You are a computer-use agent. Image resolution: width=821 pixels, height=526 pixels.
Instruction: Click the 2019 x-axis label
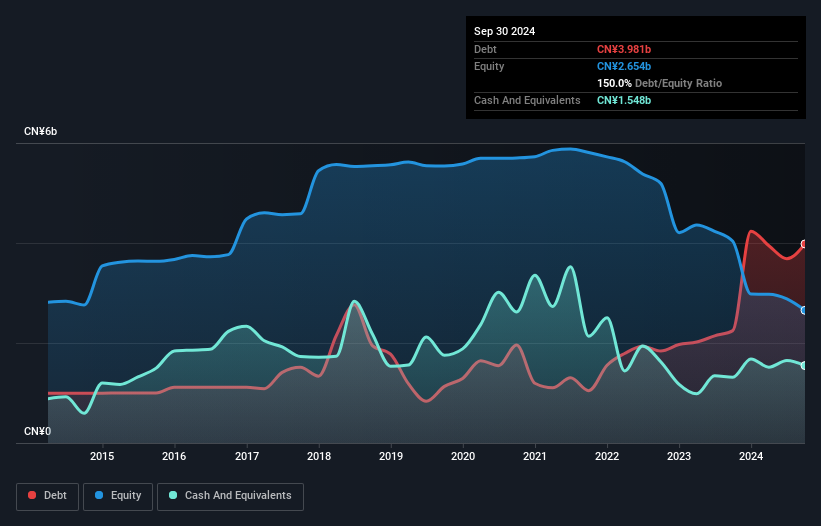point(391,456)
